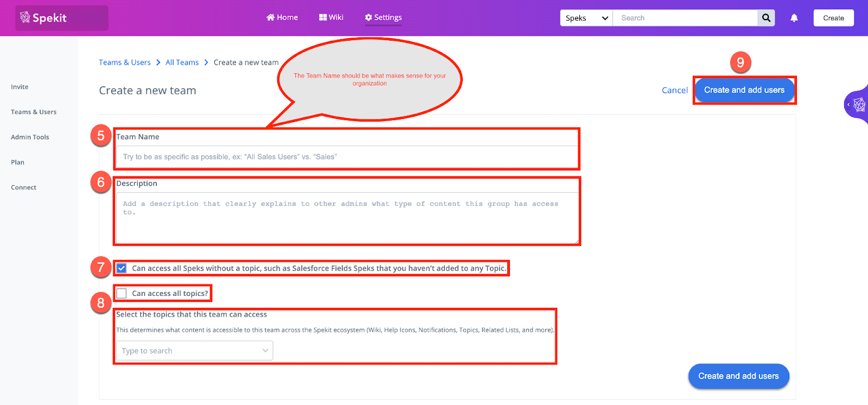Click bottom Create and add users button
Screen dimensions: 868x405
[738, 376]
